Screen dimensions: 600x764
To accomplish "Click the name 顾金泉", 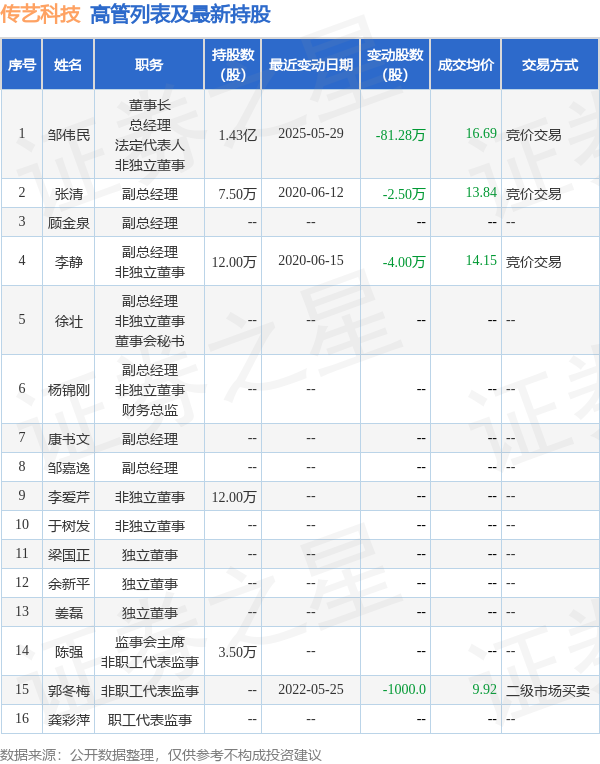I will [x=69, y=223].
